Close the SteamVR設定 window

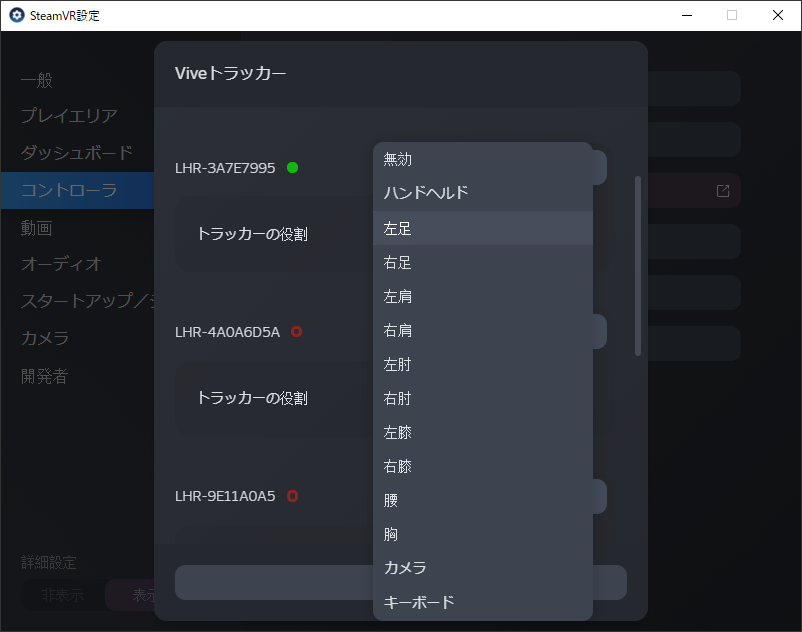click(x=778, y=15)
